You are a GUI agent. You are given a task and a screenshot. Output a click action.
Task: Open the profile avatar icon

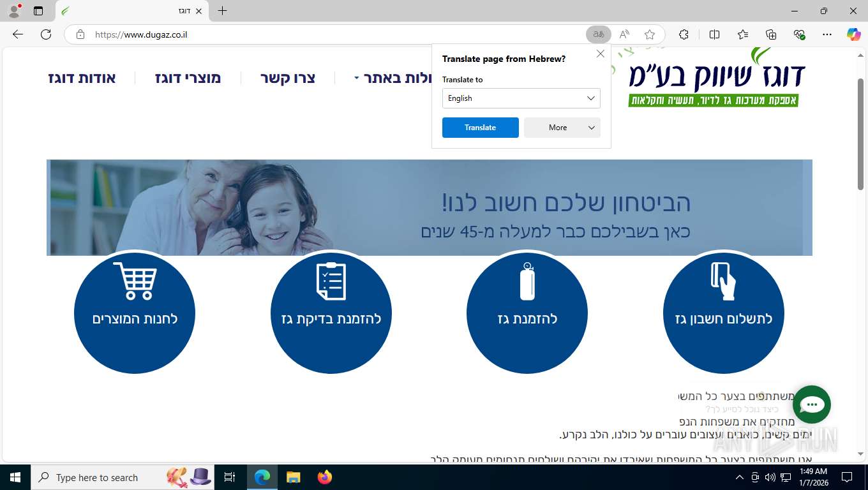14,11
